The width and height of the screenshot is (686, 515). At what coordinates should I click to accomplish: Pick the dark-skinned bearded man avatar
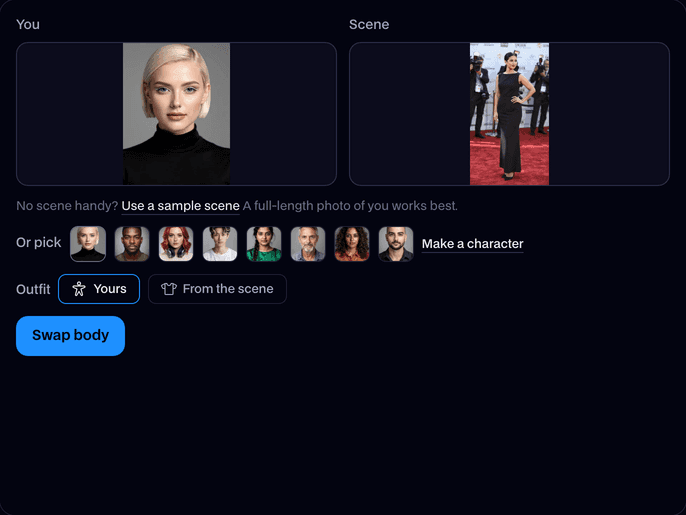coord(132,244)
